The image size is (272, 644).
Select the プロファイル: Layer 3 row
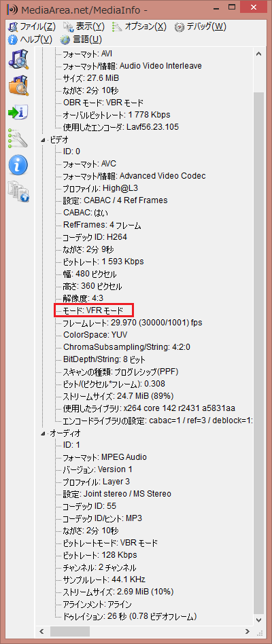coord(96,482)
